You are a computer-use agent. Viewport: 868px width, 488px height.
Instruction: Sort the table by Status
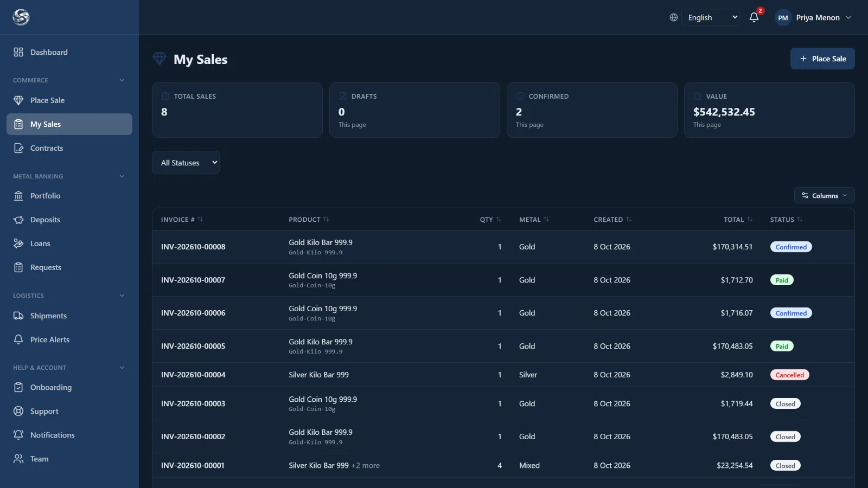point(786,220)
